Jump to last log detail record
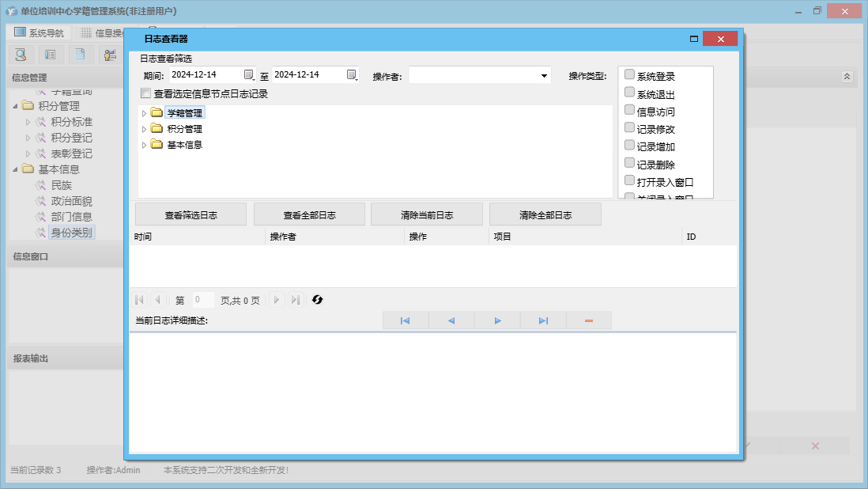 (x=543, y=320)
